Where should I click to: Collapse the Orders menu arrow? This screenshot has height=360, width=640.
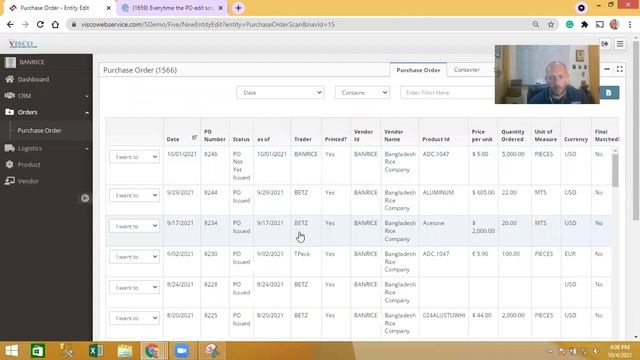(x=87, y=112)
